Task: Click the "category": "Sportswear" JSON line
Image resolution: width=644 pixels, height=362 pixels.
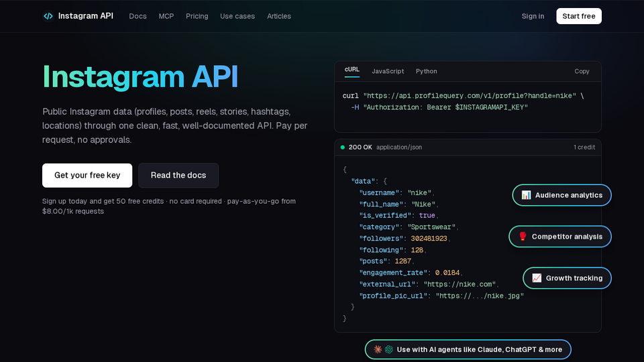Action: (x=409, y=227)
